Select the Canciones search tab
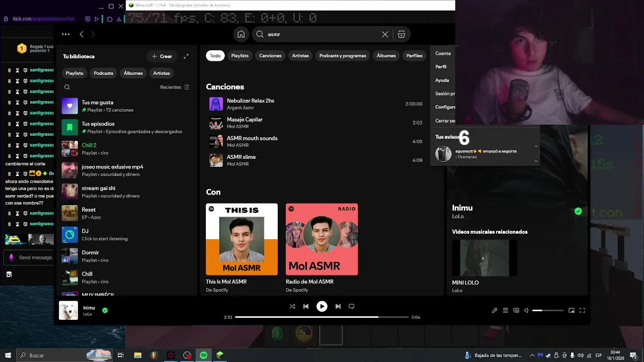644x362 pixels. point(270,56)
